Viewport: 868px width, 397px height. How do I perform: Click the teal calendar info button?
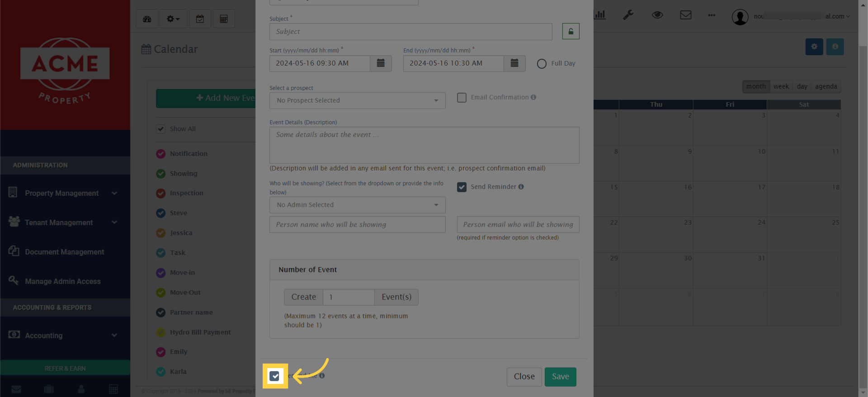[835, 47]
